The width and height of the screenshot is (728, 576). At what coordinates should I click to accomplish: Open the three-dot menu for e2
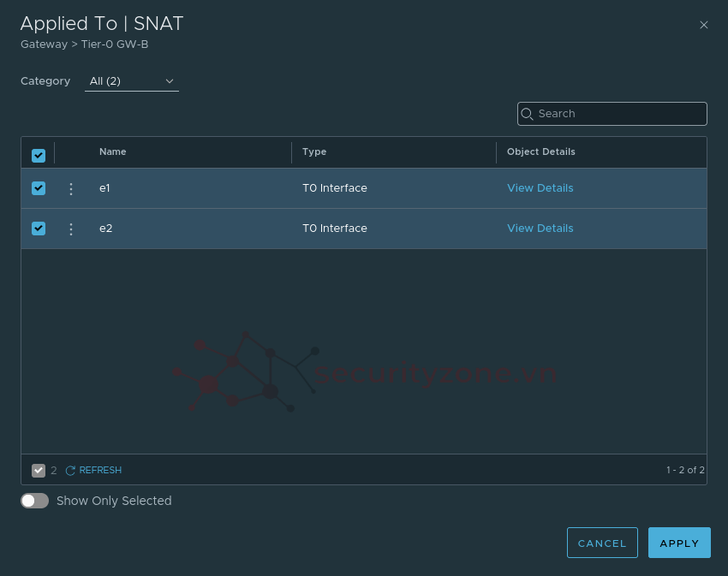click(71, 229)
